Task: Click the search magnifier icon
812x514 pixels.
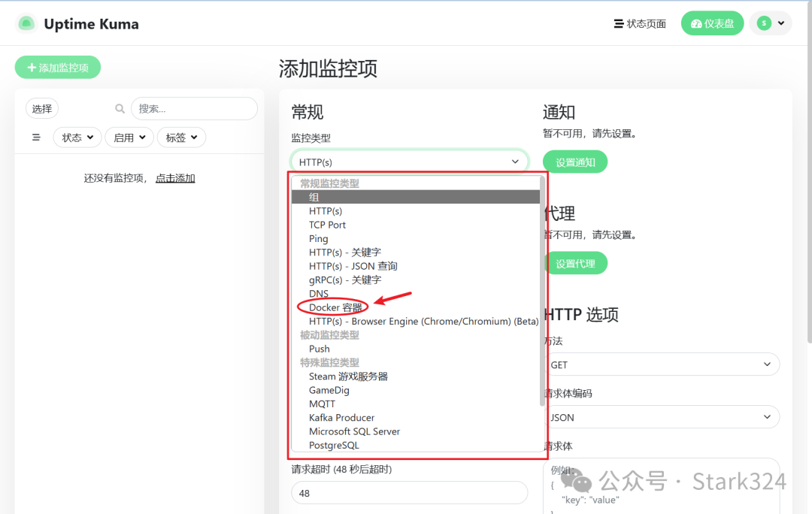Action: click(x=120, y=109)
